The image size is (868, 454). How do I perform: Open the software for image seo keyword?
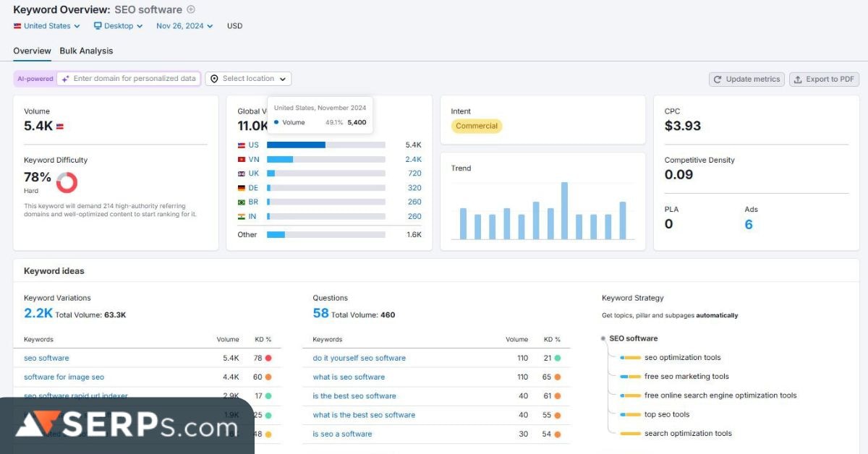[64, 377]
